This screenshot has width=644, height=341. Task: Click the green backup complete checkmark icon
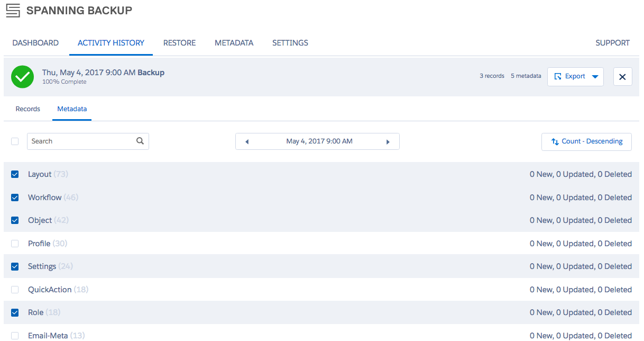coord(22,77)
